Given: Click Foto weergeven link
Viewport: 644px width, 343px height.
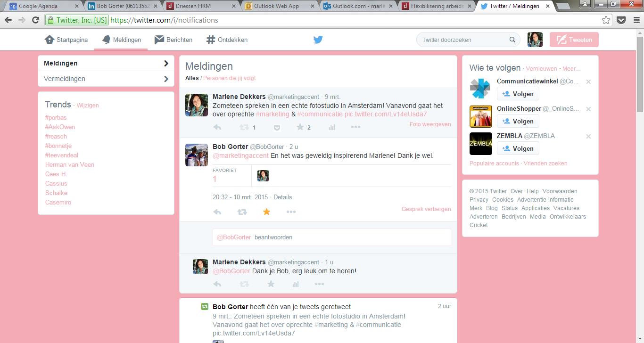Looking at the screenshot, I should 430,124.
